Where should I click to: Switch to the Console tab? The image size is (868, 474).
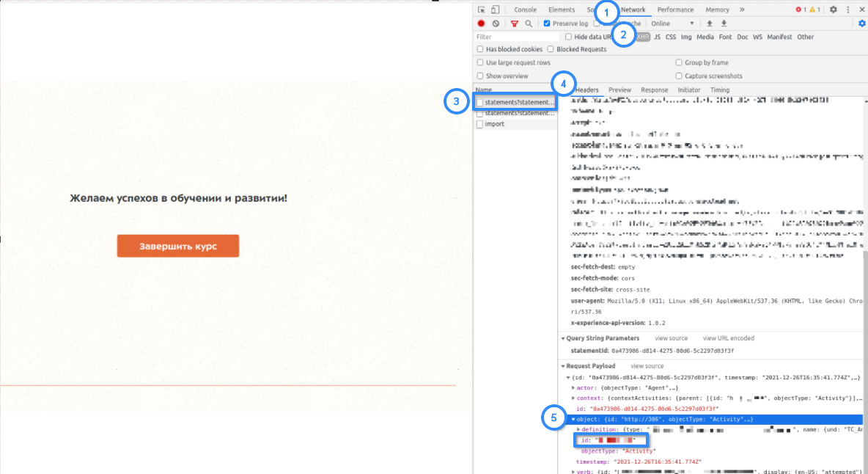tap(525, 10)
